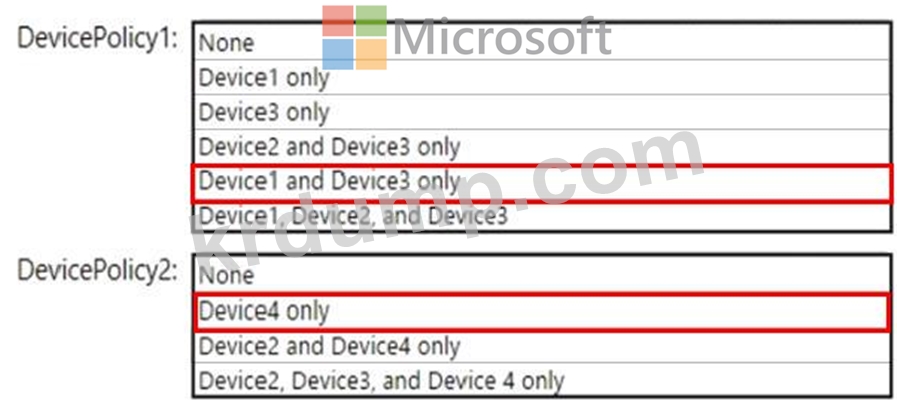Click the Microsoft wordmark text
The height and width of the screenshot is (400, 897).
pos(502,38)
